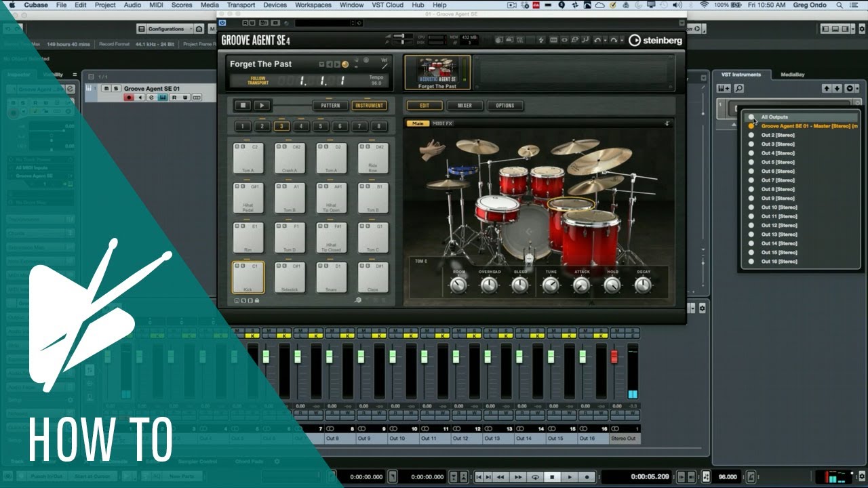Click the Find Instruments magnifier icon
Screen dimensions: 868x488
point(738,88)
